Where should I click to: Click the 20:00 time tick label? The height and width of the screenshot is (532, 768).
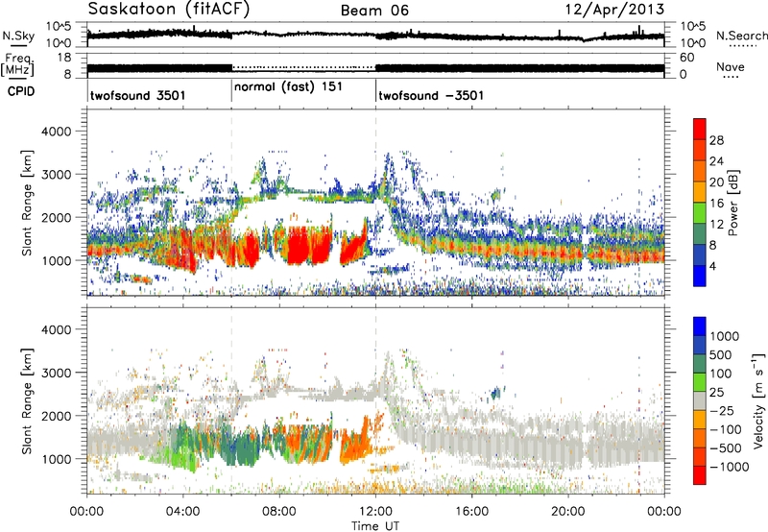[x=567, y=512]
